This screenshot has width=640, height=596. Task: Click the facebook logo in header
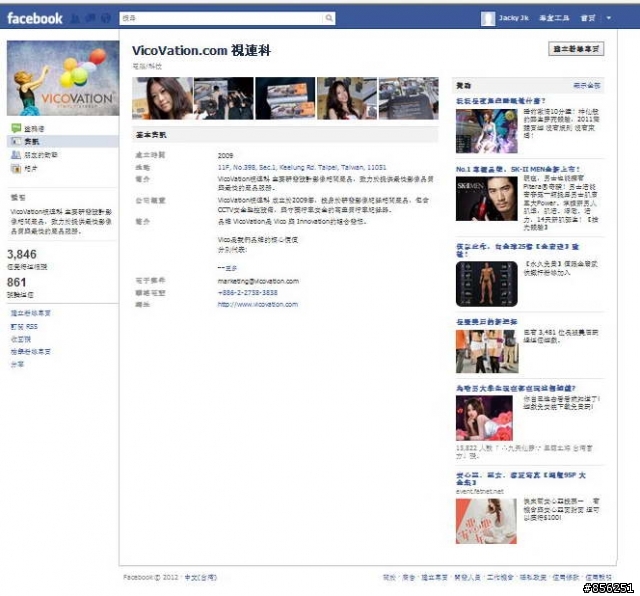pyautogui.click(x=35, y=18)
